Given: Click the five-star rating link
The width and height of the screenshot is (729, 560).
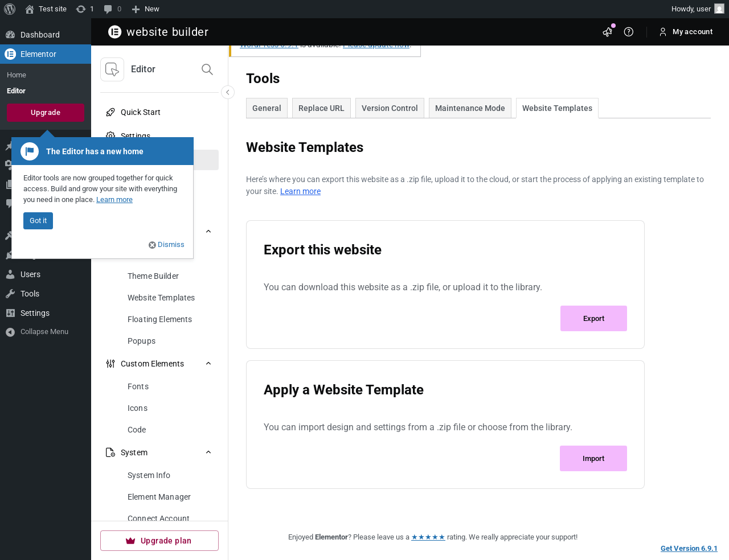Looking at the screenshot, I should pos(428,537).
